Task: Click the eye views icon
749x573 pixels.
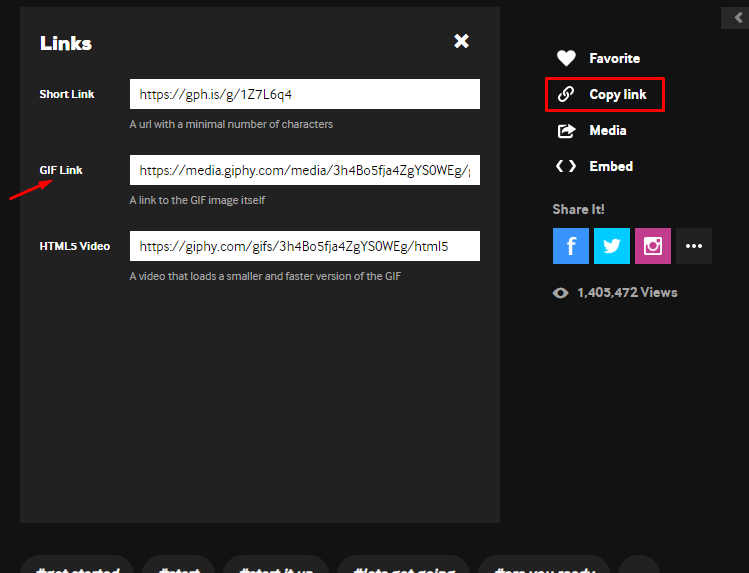Action: click(x=561, y=293)
